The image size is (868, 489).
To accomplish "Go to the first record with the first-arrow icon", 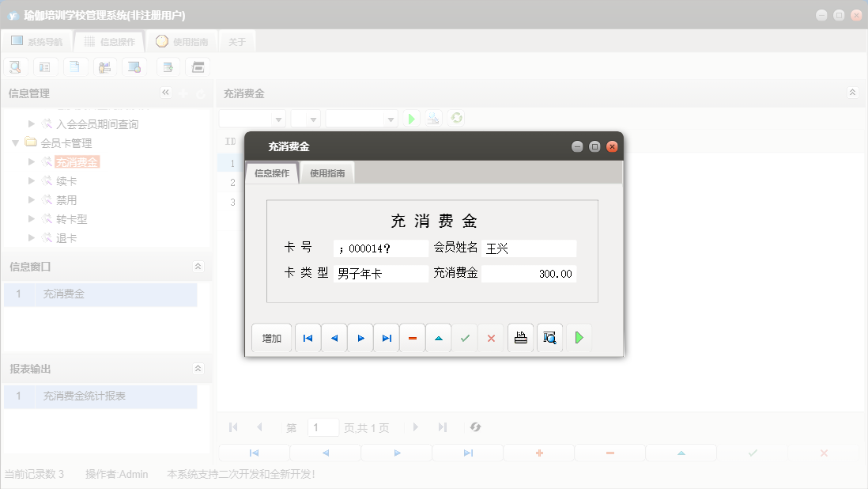I will [x=308, y=338].
